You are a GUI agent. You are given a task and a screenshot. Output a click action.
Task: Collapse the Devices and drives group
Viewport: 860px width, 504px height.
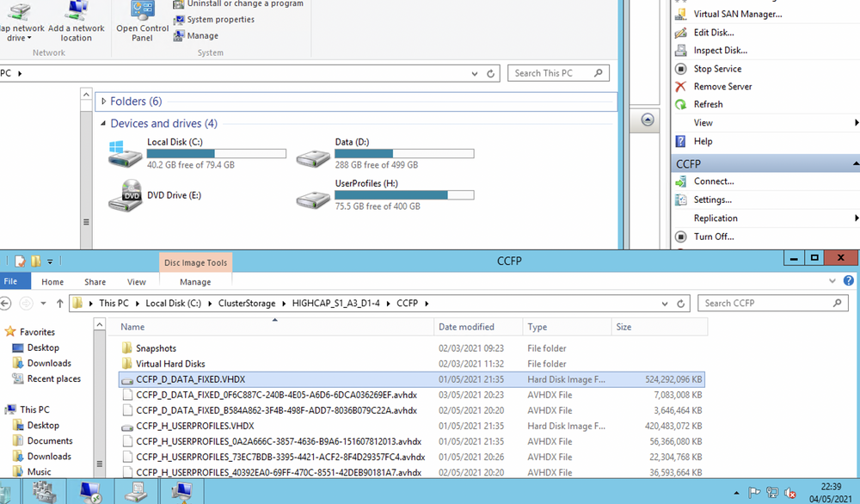click(x=103, y=124)
